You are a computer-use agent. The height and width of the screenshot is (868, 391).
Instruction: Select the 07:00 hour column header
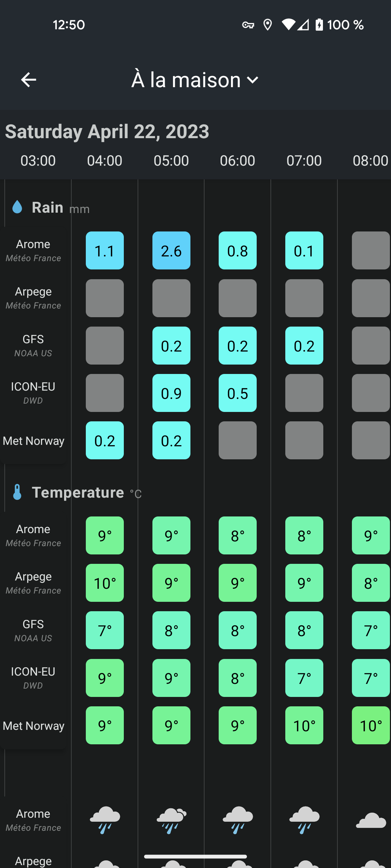click(x=304, y=161)
